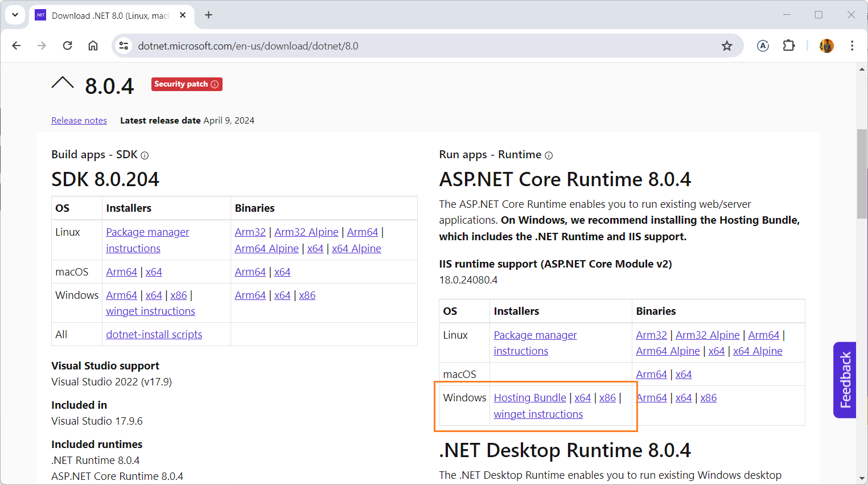Open the Chrome three-dot menu

tap(851, 46)
